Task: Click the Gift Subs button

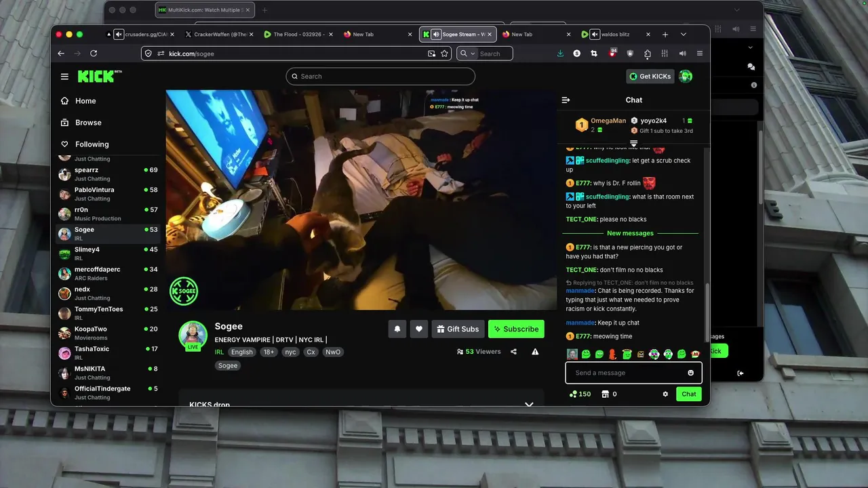Action: 458,329
